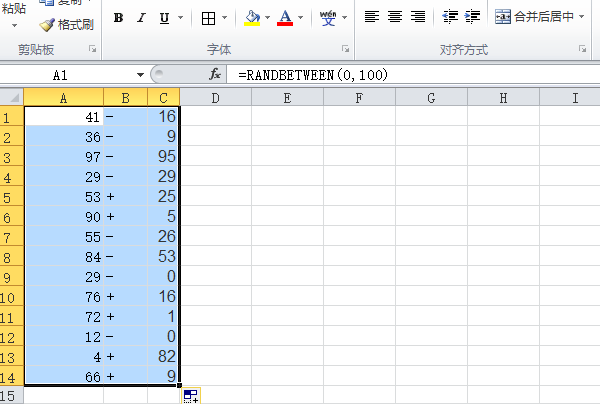Select row 15 header
The width and height of the screenshot is (600, 404).
[11, 396]
